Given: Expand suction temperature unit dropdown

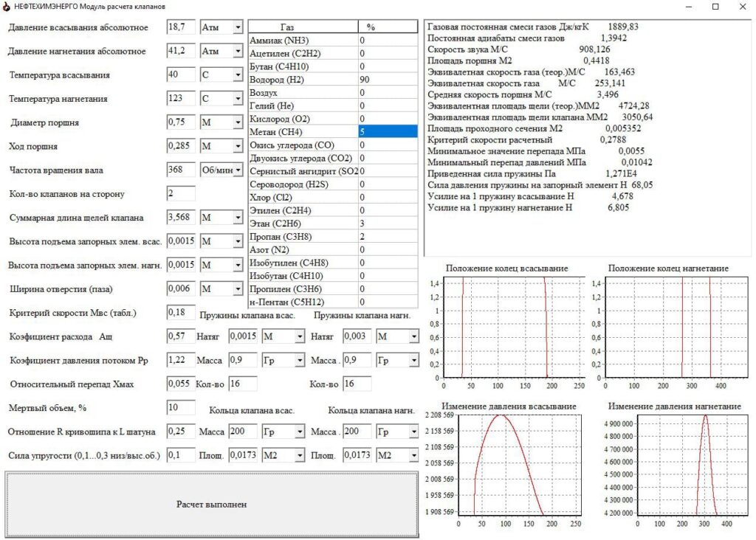Looking at the screenshot, I should pos(238,75).
